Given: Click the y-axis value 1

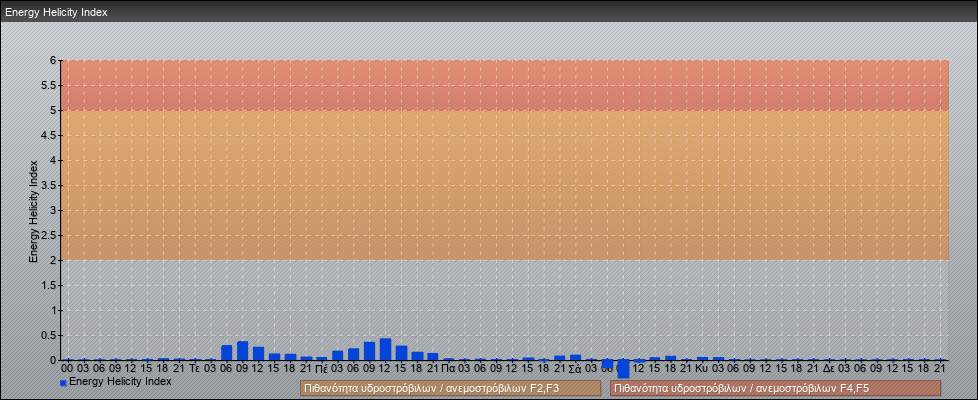Looking at the screenshot, I should click(x=54, y=310).
